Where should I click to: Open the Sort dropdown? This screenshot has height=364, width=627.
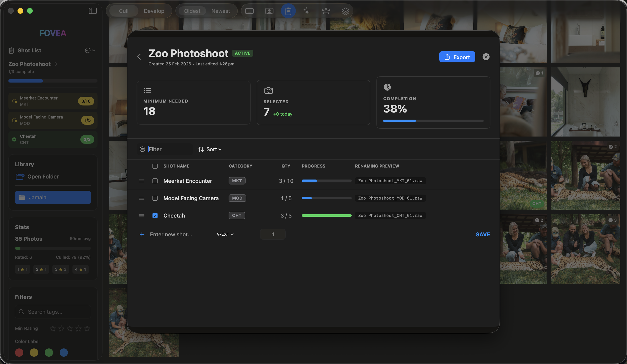coord(210,149)
